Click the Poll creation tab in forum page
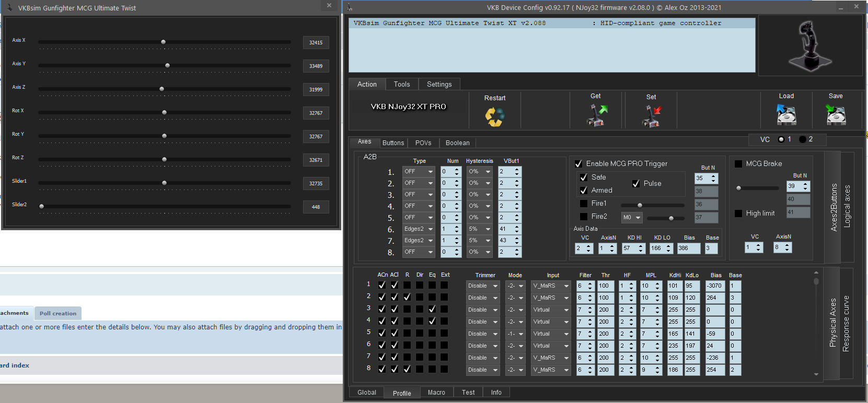 [58, 313]
